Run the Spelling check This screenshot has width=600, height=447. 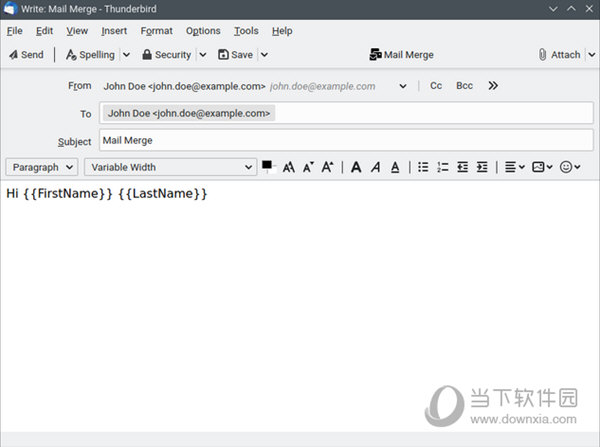(90, 55)
